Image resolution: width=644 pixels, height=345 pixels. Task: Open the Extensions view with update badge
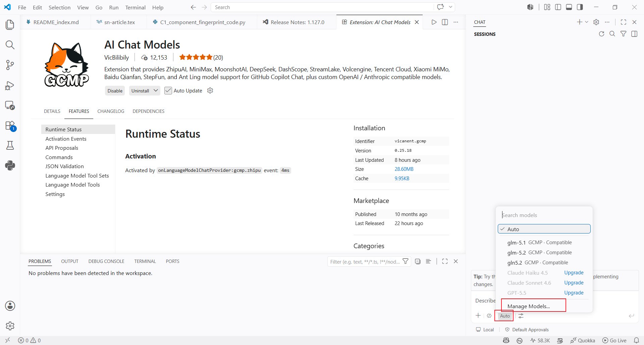pos(10,126)
